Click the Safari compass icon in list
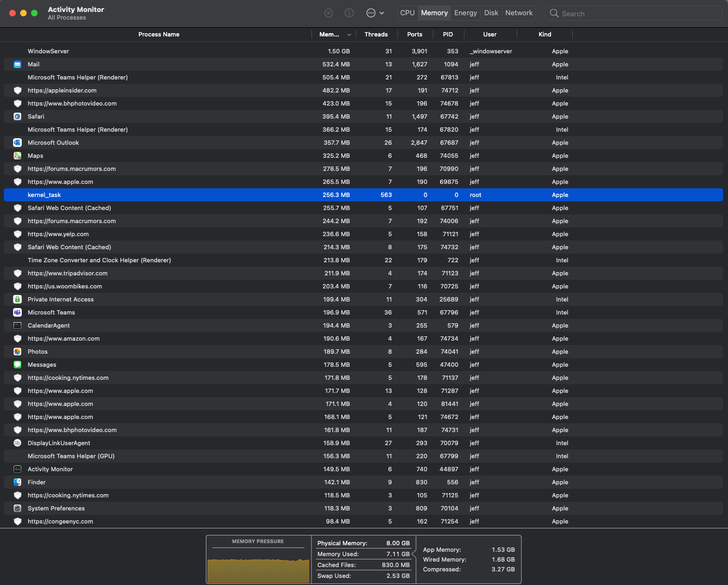Screen dimensions: 728x585 (17, 116)
